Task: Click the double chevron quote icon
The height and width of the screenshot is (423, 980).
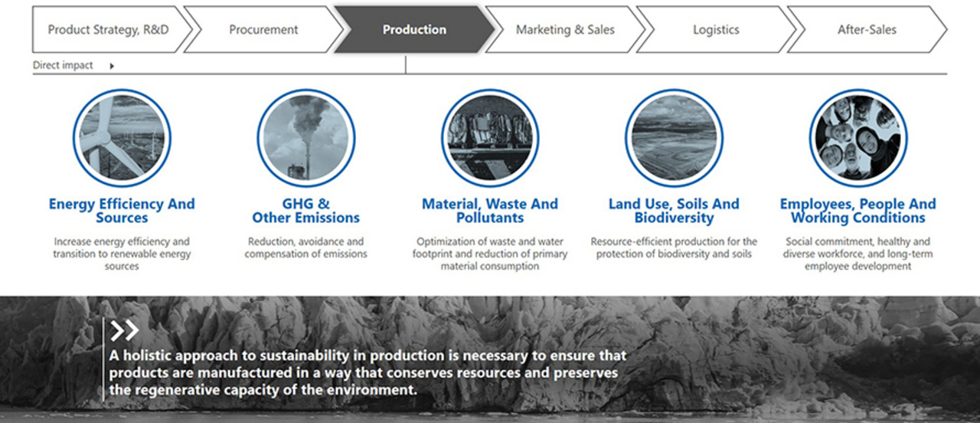Action: [x=124, y=330]
